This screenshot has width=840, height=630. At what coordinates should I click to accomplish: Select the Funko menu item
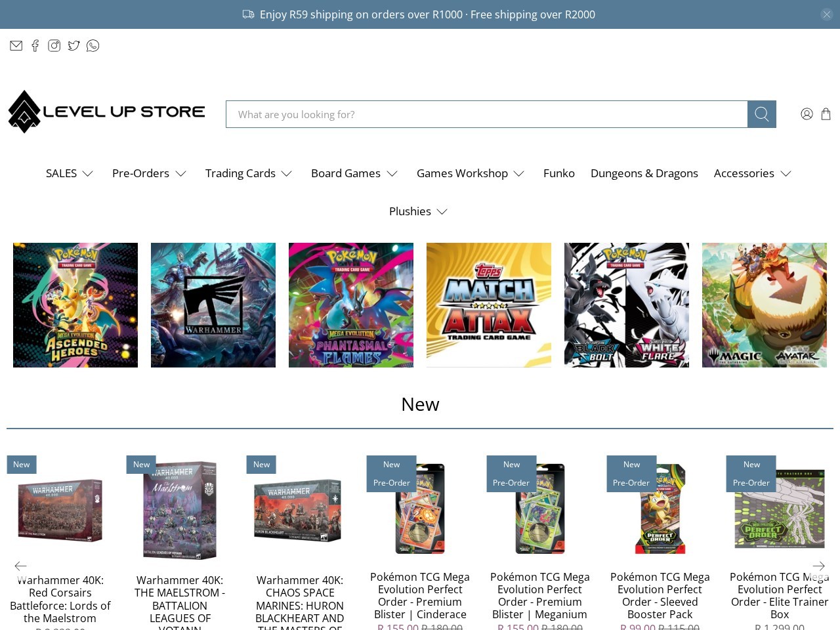558,173
